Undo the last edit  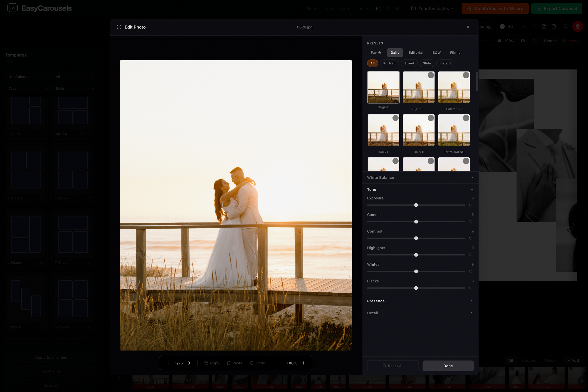click(x=257, y=363)
